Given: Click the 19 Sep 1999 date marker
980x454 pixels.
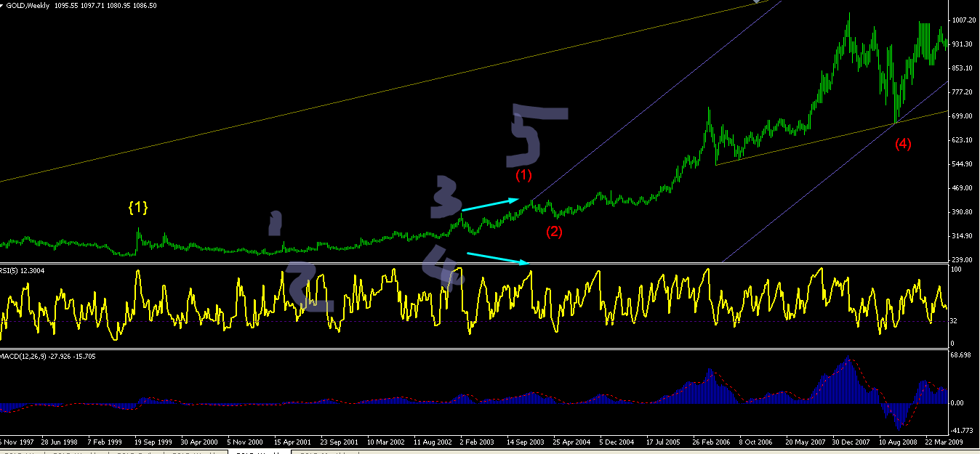Looking at the screenshot, I should coord(153,441).
